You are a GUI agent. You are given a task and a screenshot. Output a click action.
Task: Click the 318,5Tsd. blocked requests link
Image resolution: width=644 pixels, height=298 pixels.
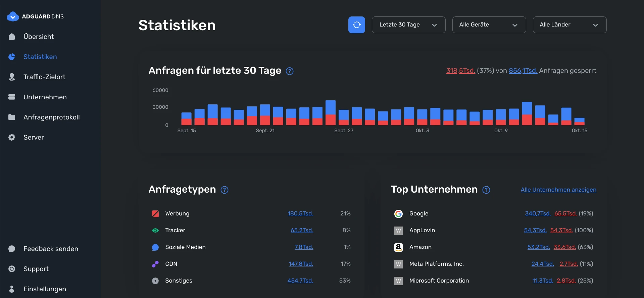(x=460, y=71)
